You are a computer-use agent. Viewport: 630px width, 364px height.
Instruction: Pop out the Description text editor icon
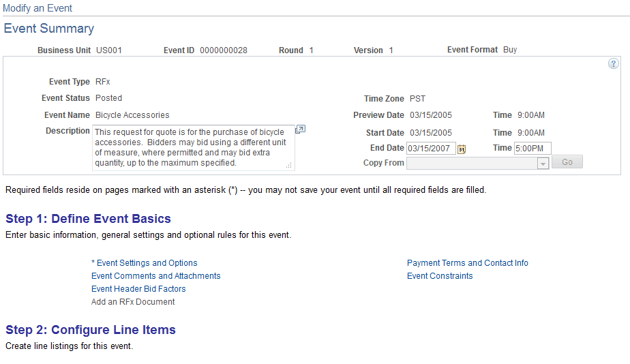[300, 130]
